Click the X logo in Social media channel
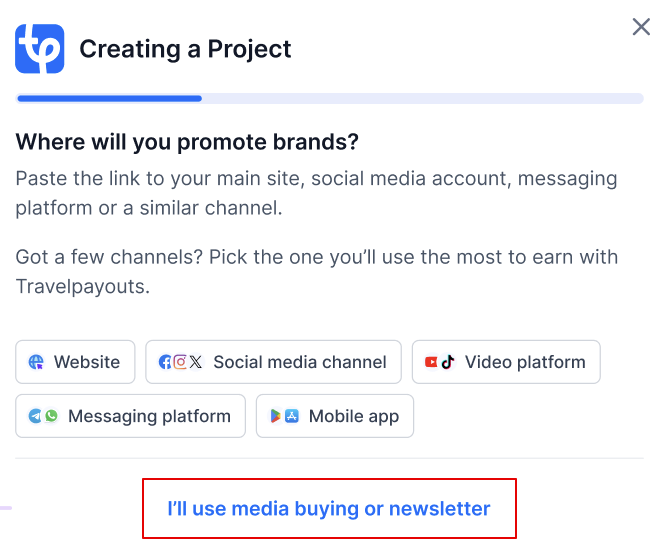The width and height of the screenshot is (666, 558). (x=195, y=362)
